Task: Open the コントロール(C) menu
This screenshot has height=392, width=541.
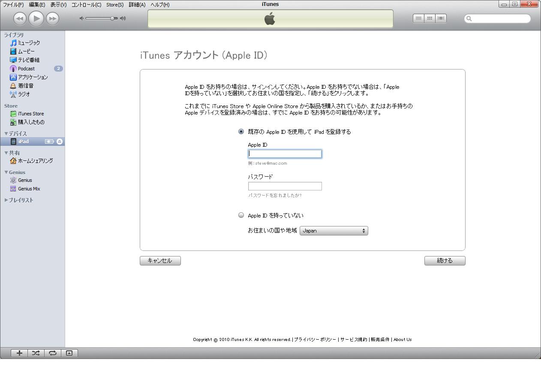Action: [86, 5]
